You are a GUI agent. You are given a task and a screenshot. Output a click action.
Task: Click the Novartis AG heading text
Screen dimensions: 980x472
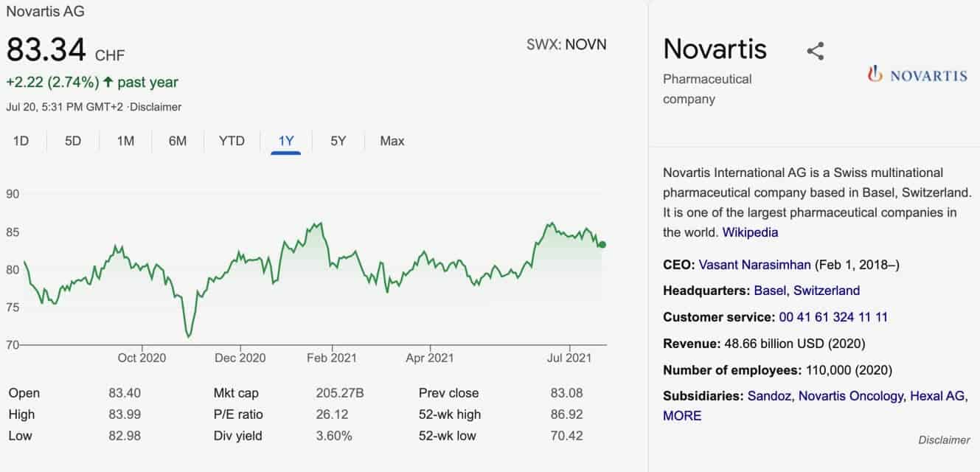click(x=45, y=12)
